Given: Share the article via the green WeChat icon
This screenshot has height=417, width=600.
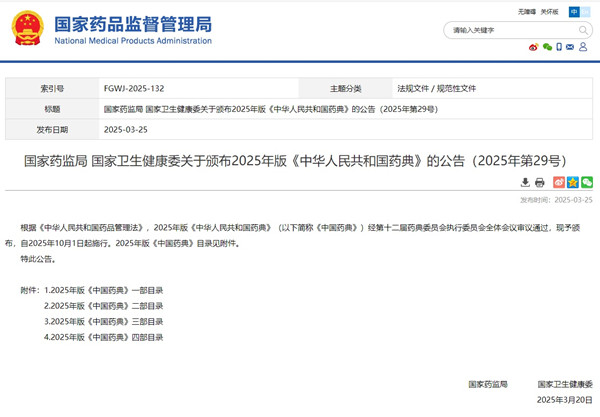Looking at the screenshot, I should coord(587,182).
